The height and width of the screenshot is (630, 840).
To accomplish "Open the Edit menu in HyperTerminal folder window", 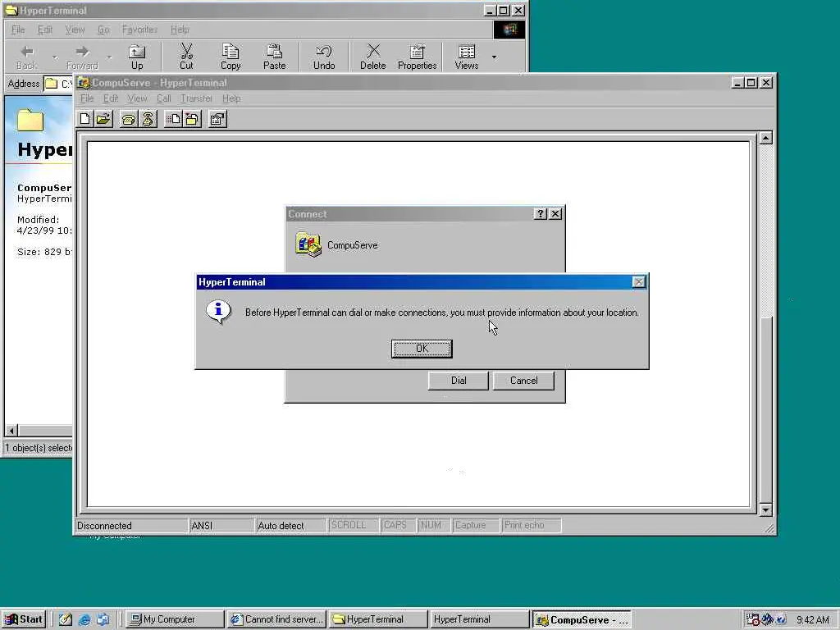I will tap(45, 30).
